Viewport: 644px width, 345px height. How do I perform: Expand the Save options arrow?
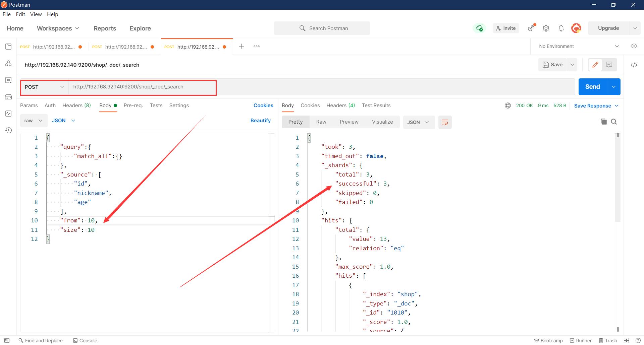(572, 65)
